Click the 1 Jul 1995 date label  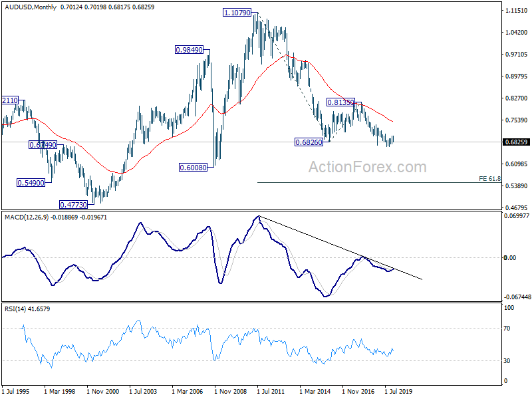tap(16, 391)
